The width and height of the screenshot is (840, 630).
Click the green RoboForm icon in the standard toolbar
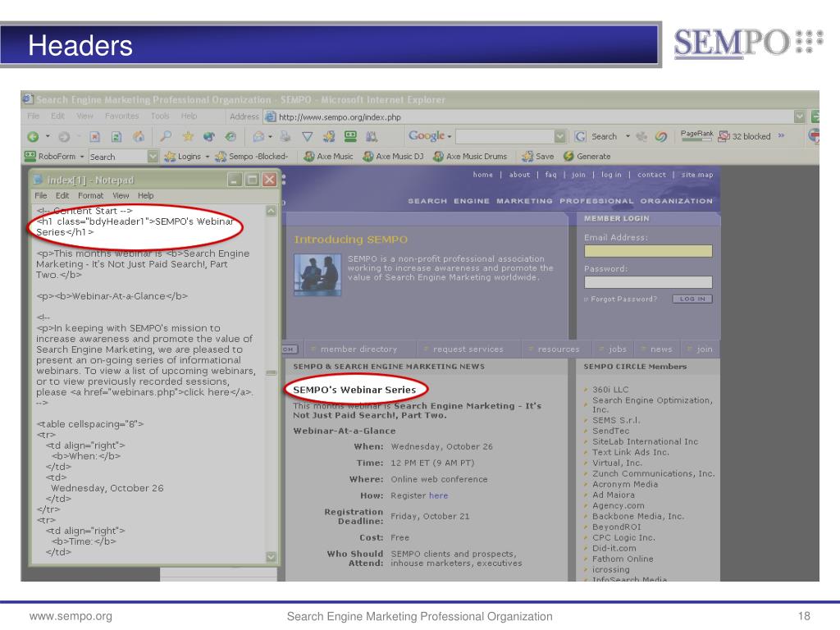coord(350,137)
